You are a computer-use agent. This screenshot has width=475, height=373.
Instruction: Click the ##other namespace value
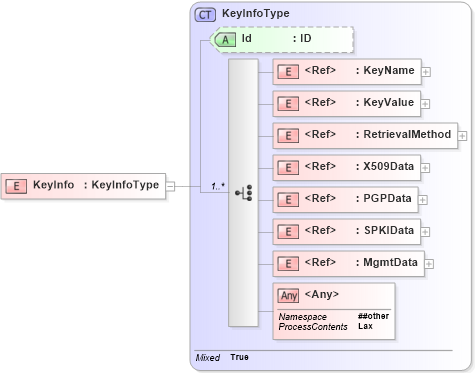click(373, 316)
